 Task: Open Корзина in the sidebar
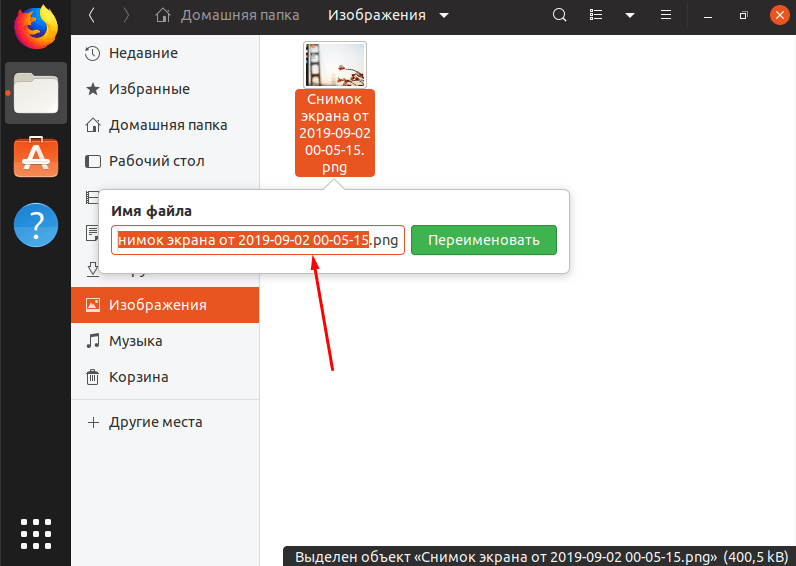click(165, 377)
